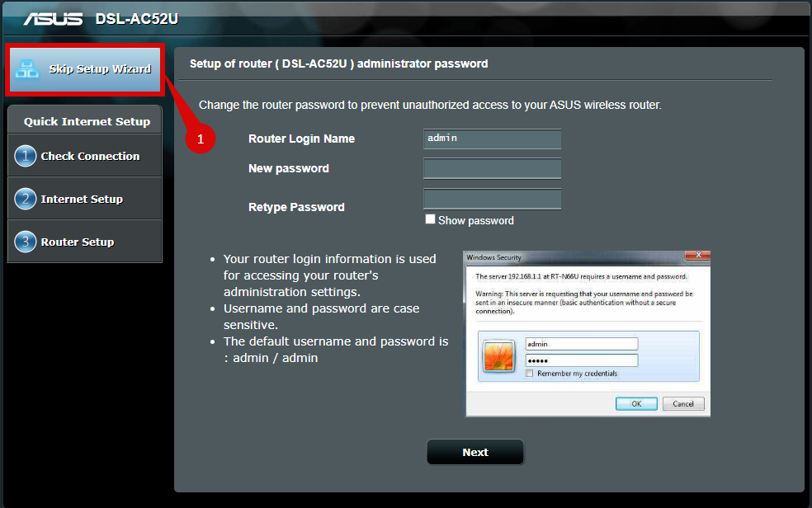
Task: Click the DSL-AC52U model name in header
Action: [x=137, y=18]
